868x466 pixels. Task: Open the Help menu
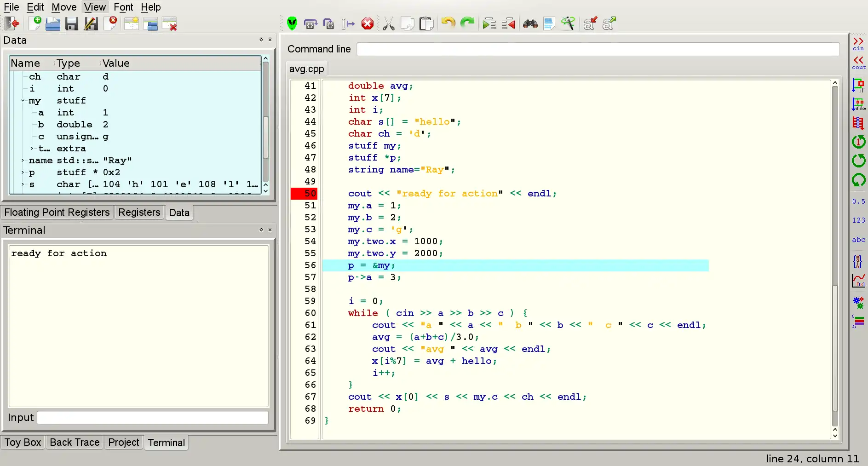tap(151, 7)
